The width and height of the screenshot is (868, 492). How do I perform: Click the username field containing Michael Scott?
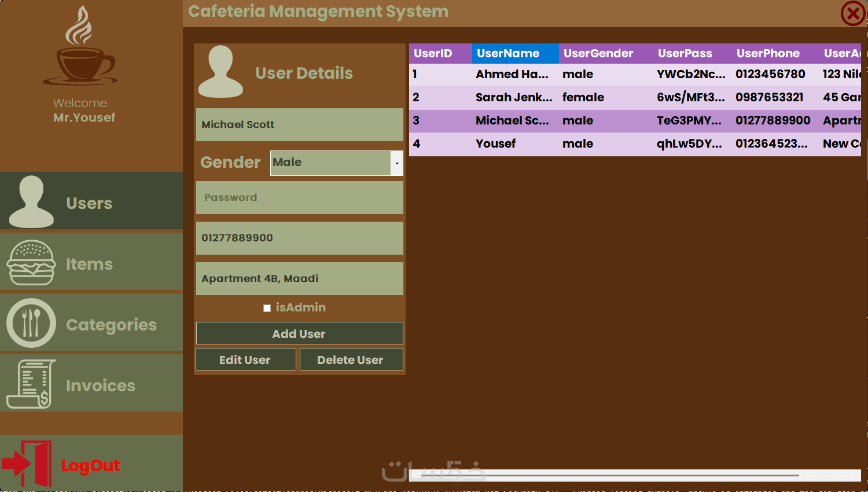coord(300,124)
